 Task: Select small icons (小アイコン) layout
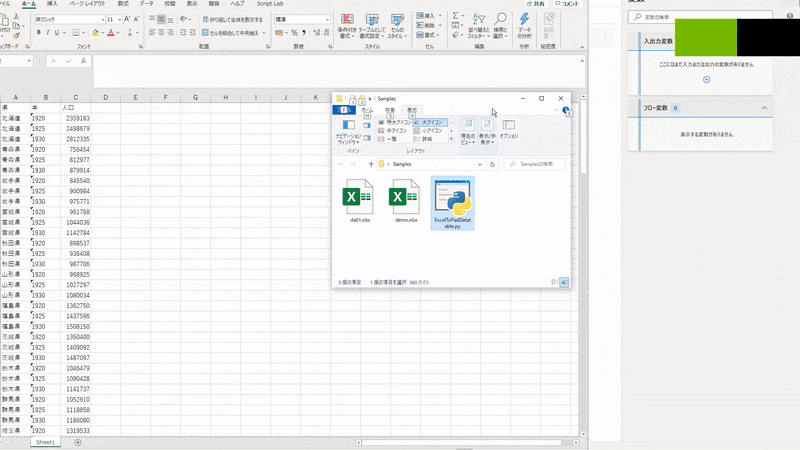click(428, 131)
